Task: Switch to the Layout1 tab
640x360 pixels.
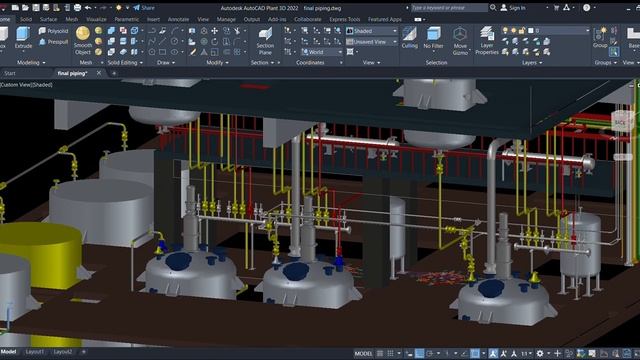Action: tap(35, 352)
